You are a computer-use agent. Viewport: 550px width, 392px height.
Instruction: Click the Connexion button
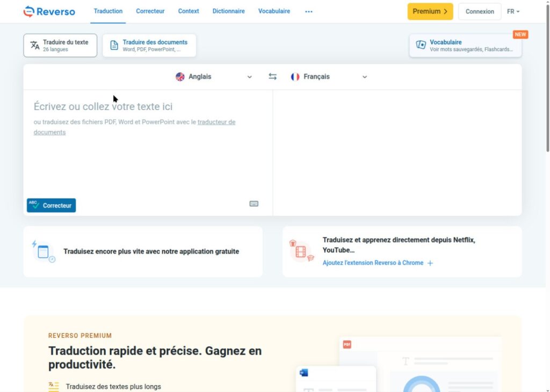pos(480,12)
